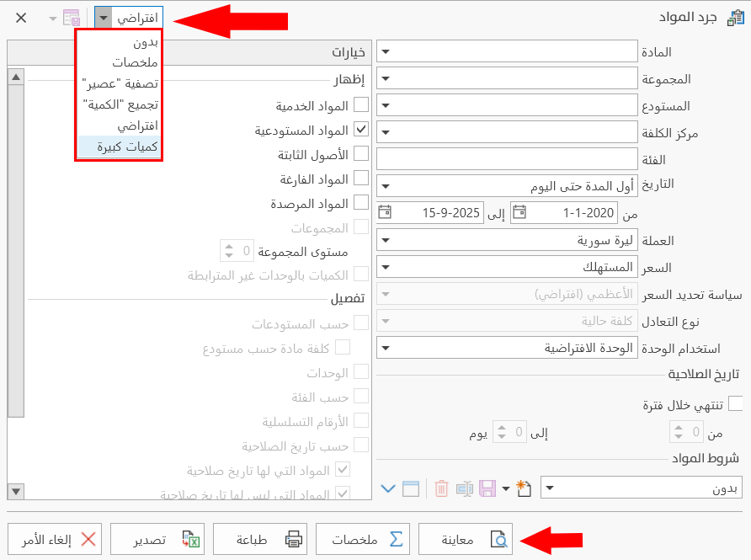Click the تصدير export button
This screenshot has height=560, width=751.
[157, 540]
